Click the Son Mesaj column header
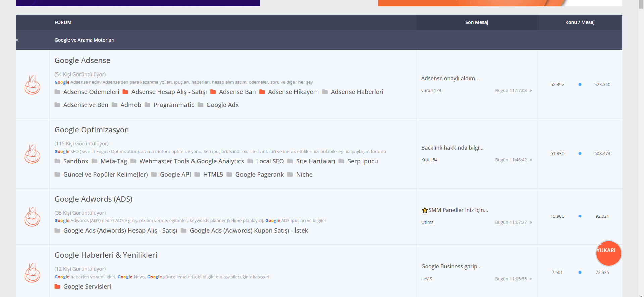Image resolution: width=644 pixels, height=297 pixels. pyautogui.click(x=477, y=22)
